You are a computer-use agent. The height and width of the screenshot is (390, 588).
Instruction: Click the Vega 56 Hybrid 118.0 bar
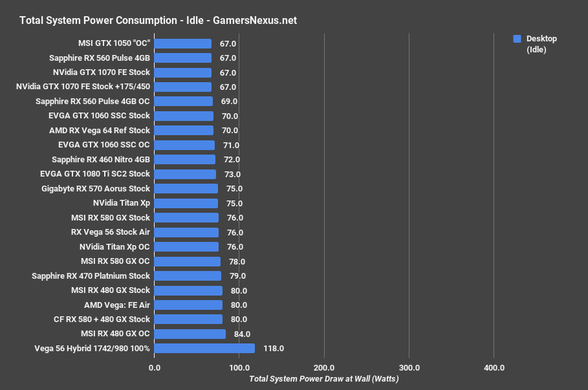click(204, 349)
